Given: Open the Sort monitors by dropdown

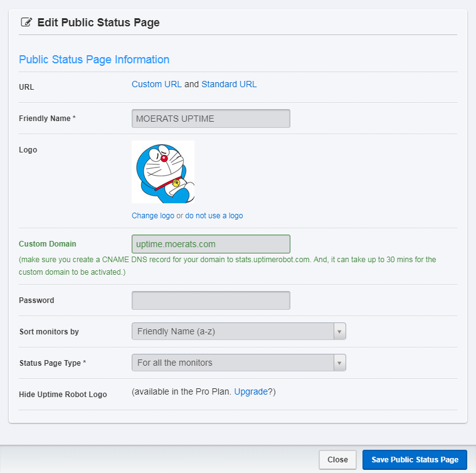Looking at the screenshot, I should [238, 331].
